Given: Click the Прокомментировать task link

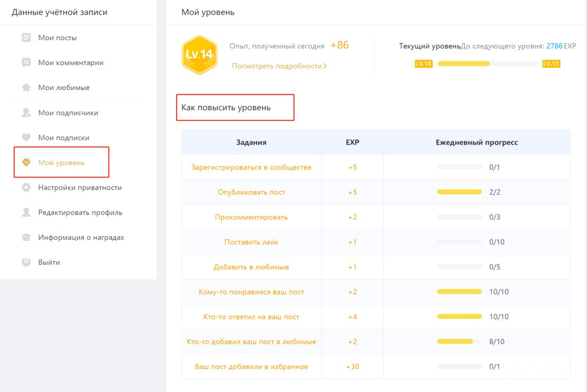Looking at the screenshot, I should (x=251, y=217).
